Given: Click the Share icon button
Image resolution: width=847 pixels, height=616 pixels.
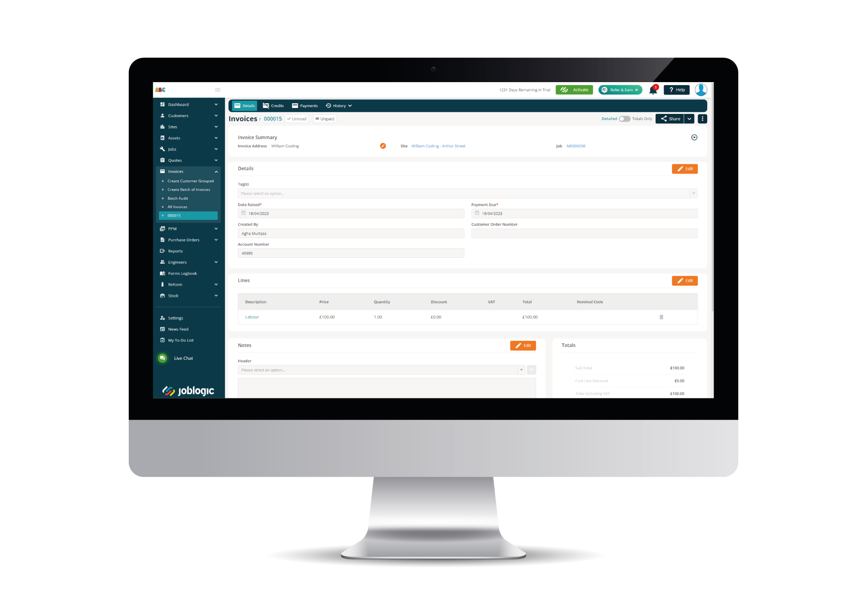Looking at the screenshot, I should pos(671,119).
